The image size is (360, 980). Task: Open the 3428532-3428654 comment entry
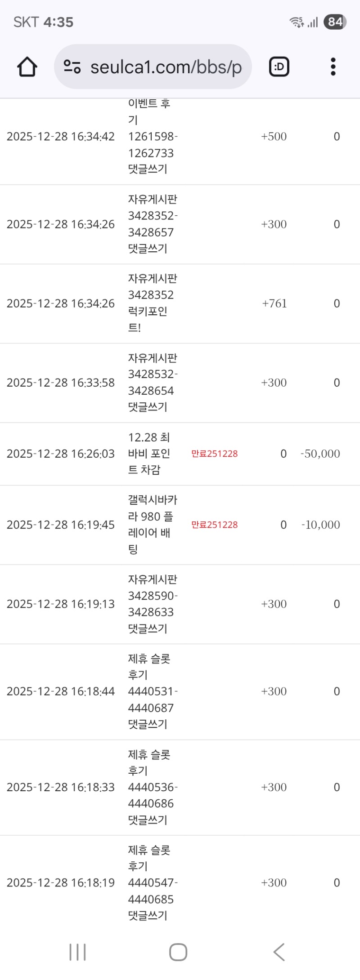[152, 383]
